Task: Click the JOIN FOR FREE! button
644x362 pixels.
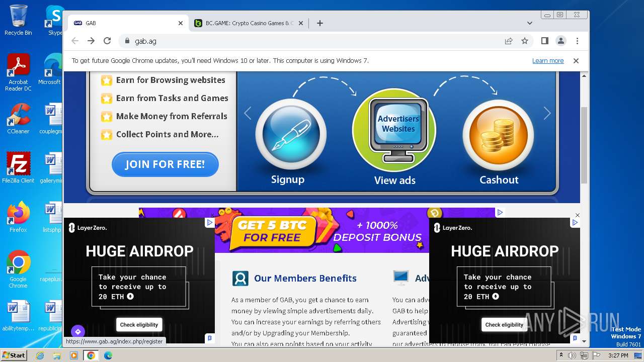Action: (165, 164)
